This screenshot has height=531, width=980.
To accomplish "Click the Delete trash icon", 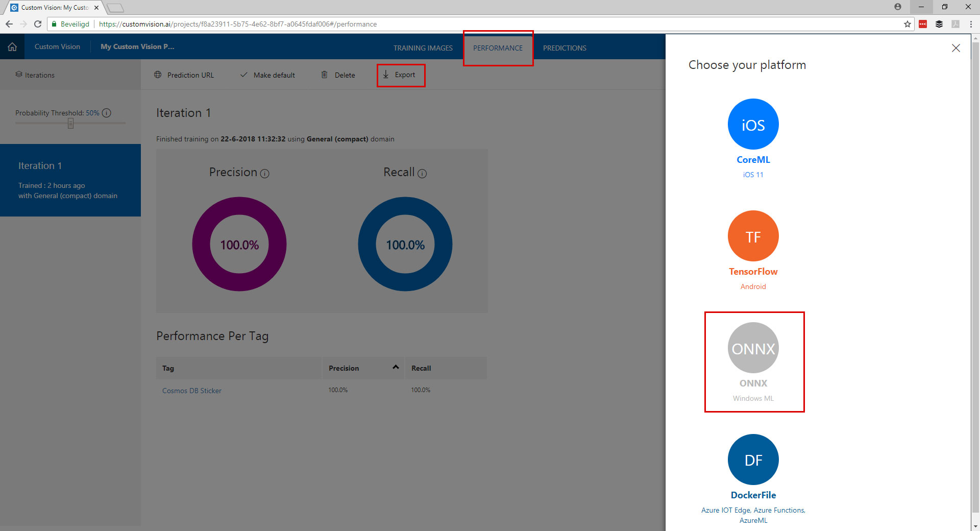I will click(324, 75).
